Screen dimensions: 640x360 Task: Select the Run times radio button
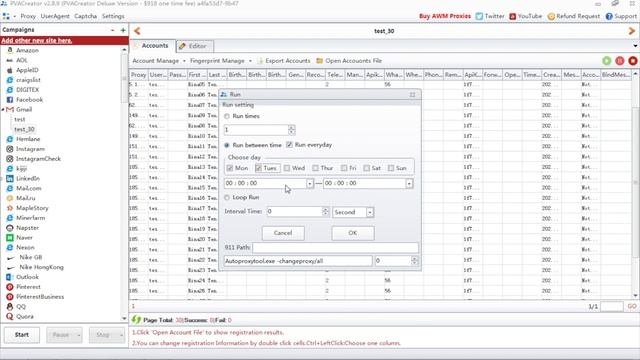point(227,116)
